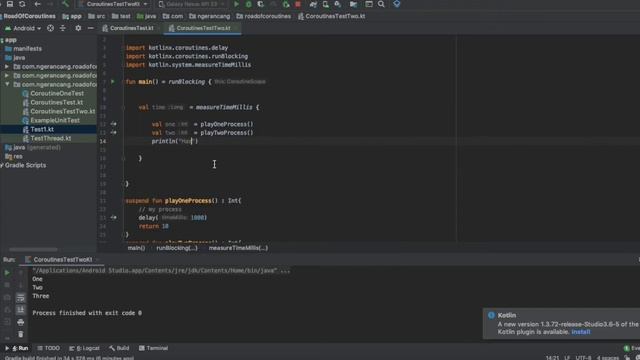
Task: Run the app with green play icon
Action: (236, 4)
